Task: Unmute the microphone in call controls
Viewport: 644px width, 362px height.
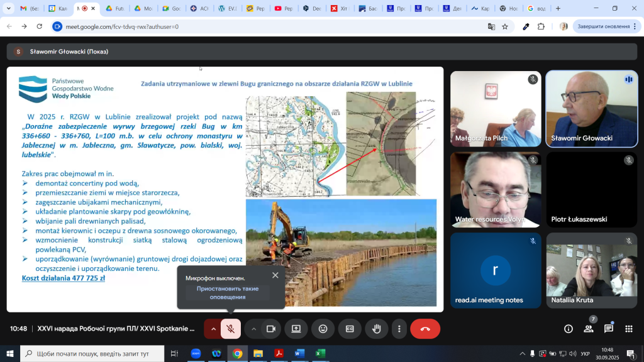Action: [x=231, y=329]
